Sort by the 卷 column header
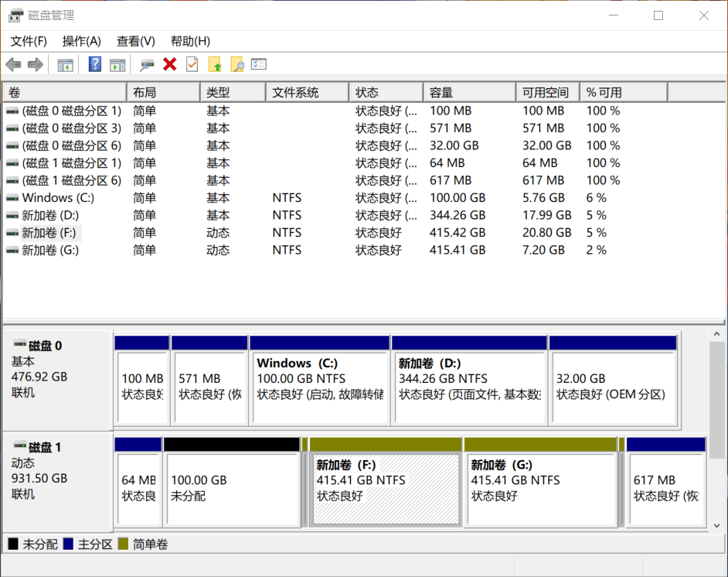728x577 pixels. (65, 93)
